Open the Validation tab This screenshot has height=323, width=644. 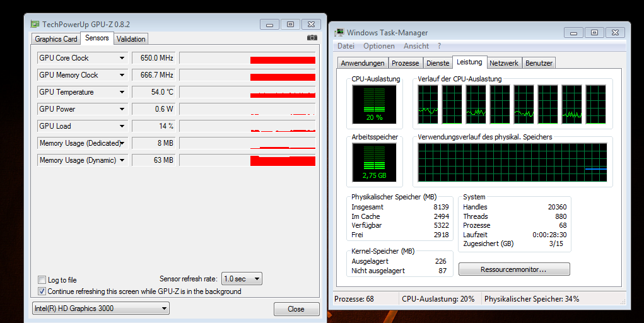131,39
